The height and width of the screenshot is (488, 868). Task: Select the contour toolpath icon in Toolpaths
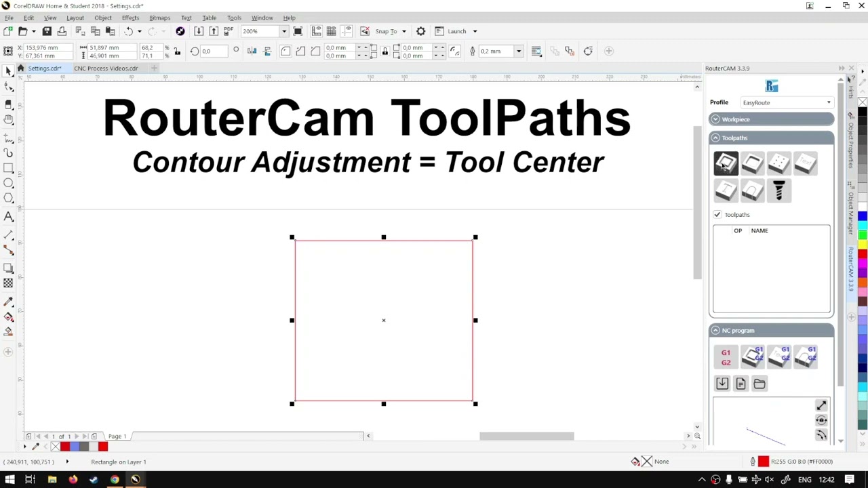point(726,163)
